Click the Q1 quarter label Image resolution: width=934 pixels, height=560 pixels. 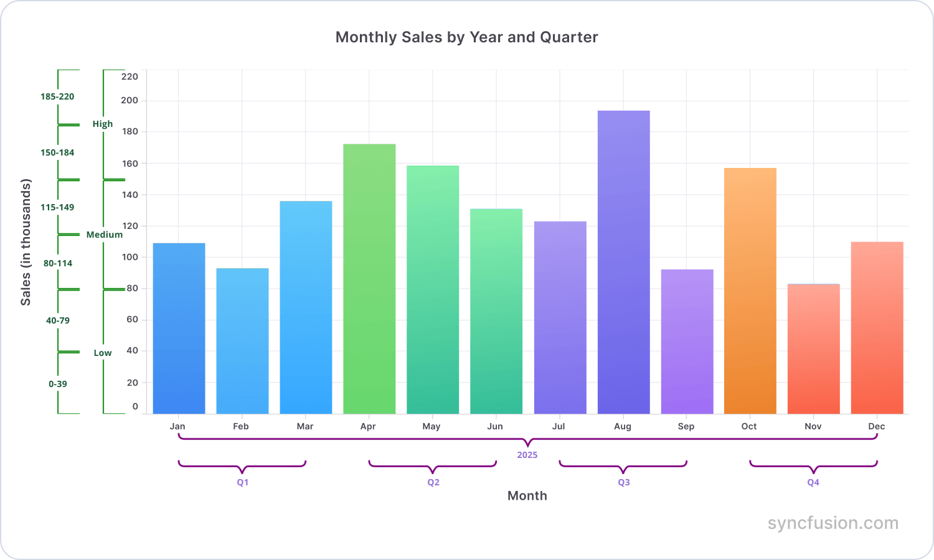coord(242,482)
